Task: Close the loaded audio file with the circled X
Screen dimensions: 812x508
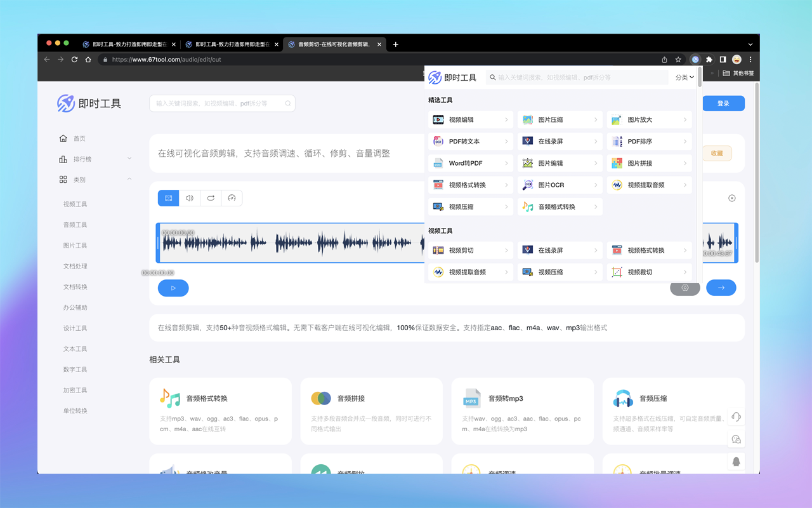Action: click(731, 198)
